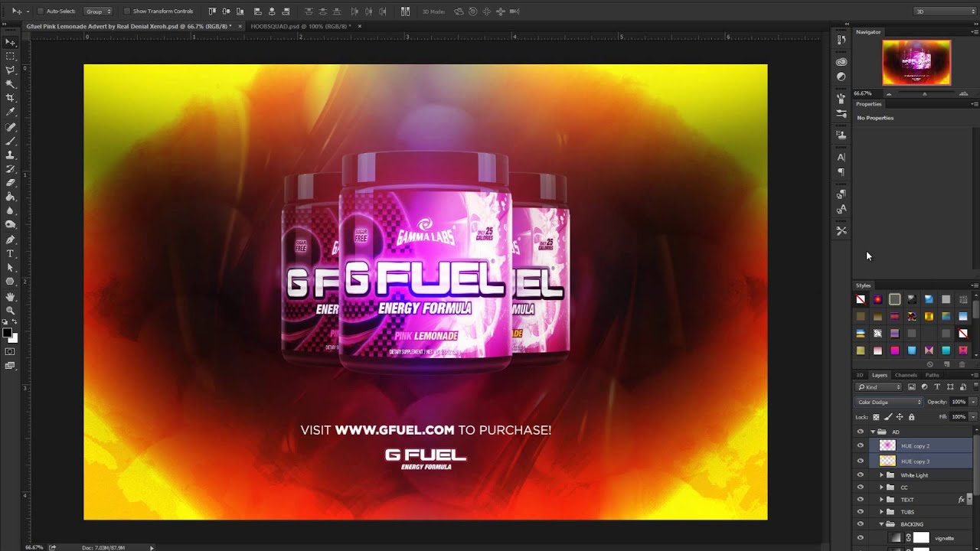
Task: Select the Eraser tool
Action: tap(11, 183)
